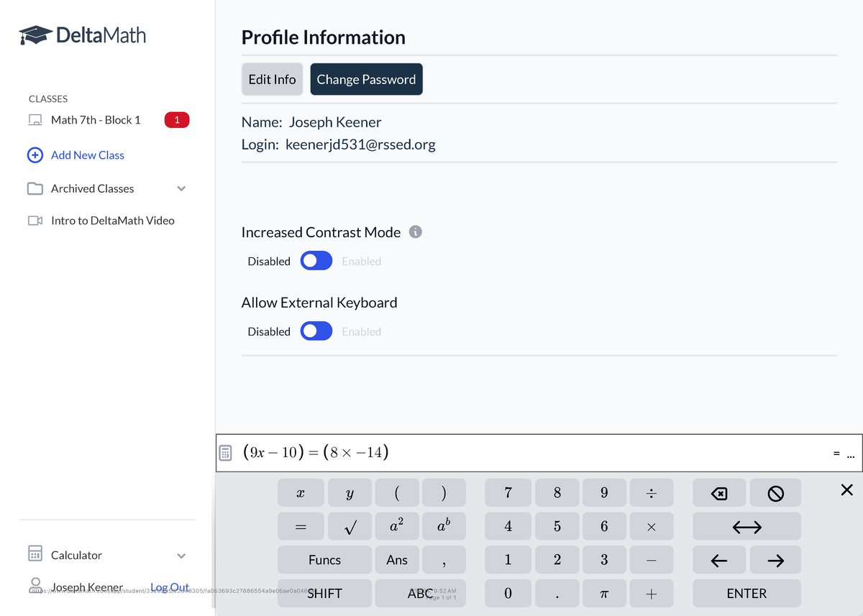Image resolution: width=863 pixels, height=616 pixels.
Task: Click the backspace key on the calculator keypad
Action: 718,492
